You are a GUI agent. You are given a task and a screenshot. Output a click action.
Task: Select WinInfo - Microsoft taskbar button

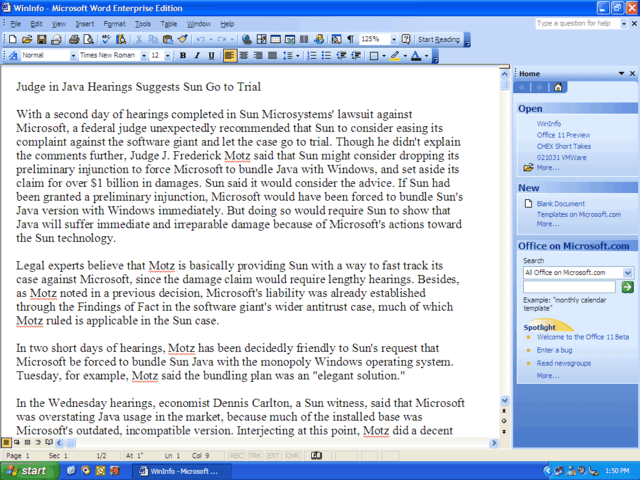click(x=180, y=471)
